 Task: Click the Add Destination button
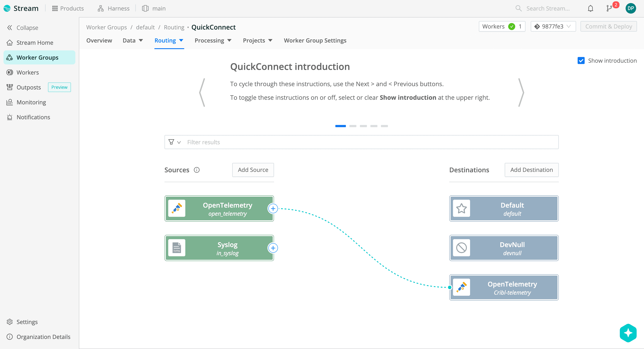click(x=531, y=170)
